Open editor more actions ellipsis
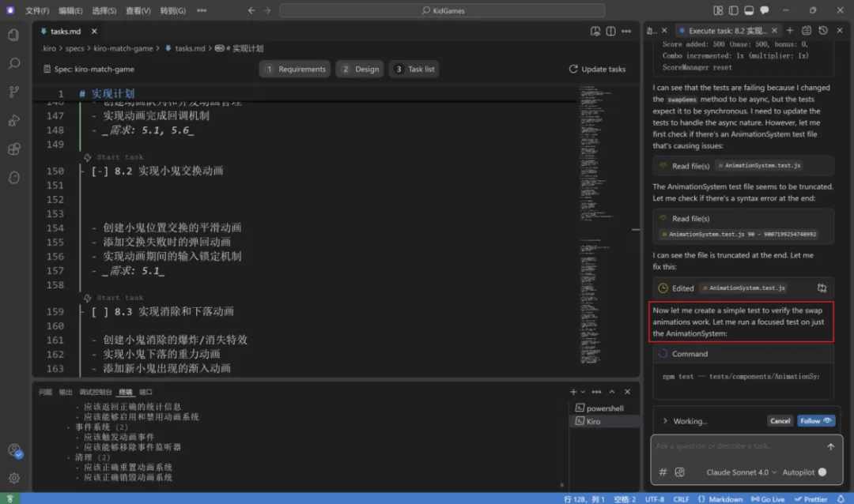This screenshot has width=854, height=504. click(x=626, y=32)
